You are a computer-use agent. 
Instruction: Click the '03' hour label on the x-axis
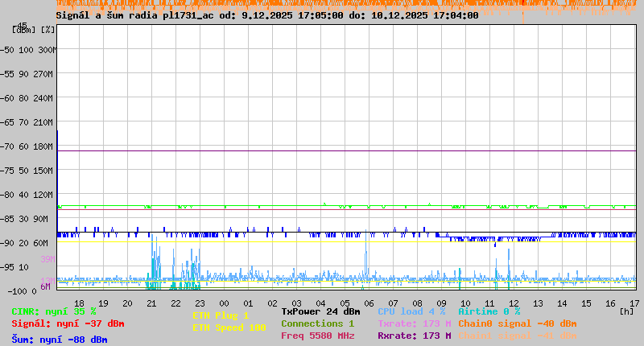(296, 303)
